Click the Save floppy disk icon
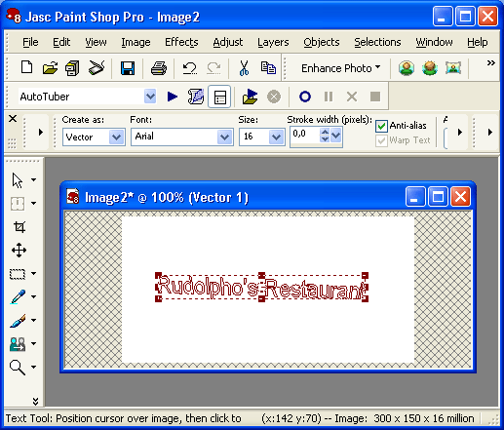 coord(128,68)
